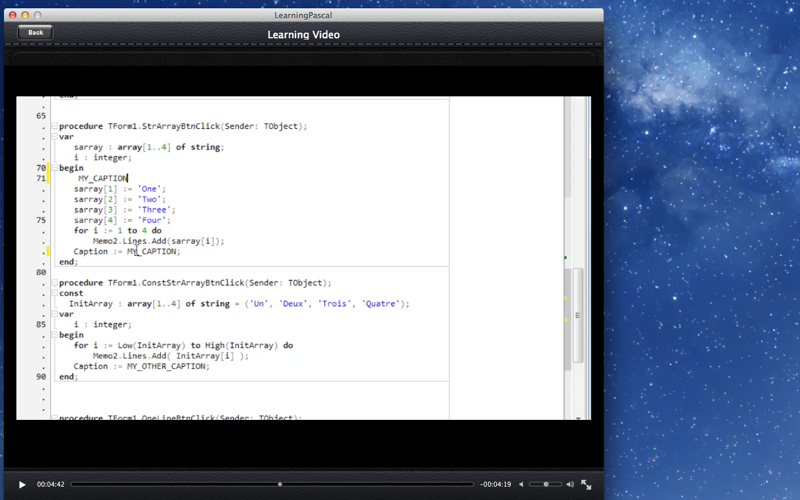Collapse the begin block at line 70
Viewport: 800px width, 500px height.
click(x=54, y=168)
